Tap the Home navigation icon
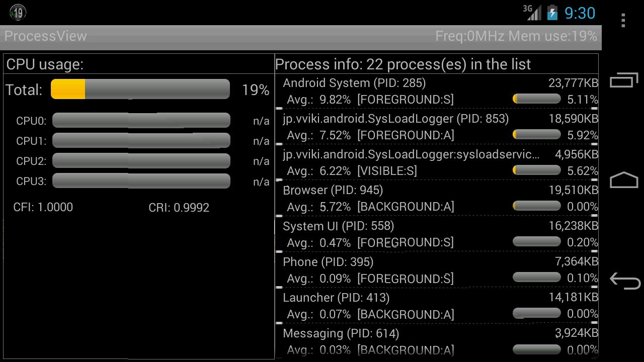Image resolution: width=644 pixels, height=362 pixels. (623, 178)
